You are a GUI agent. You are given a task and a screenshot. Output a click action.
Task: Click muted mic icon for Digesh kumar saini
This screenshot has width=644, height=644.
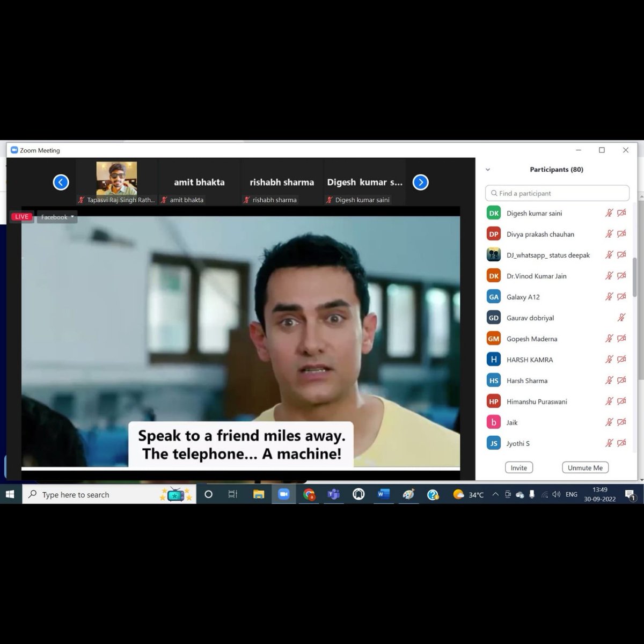click(609, 213)
